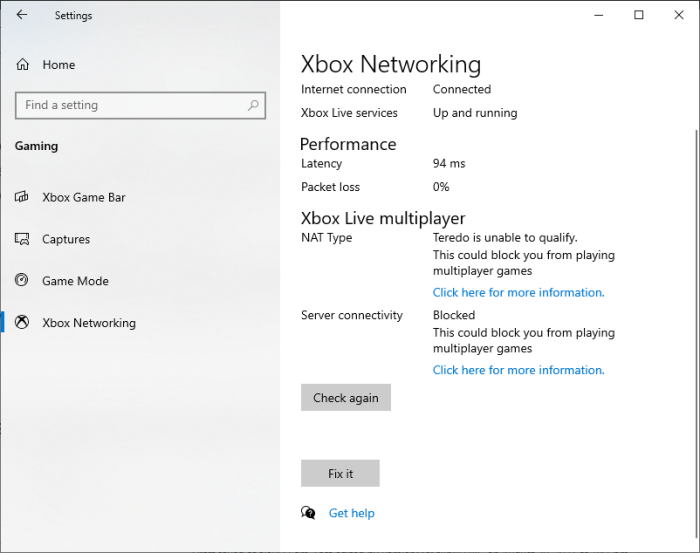The image size is (700, 553).
Task: Click the Performance heading
Action: [x=348, y=144]
